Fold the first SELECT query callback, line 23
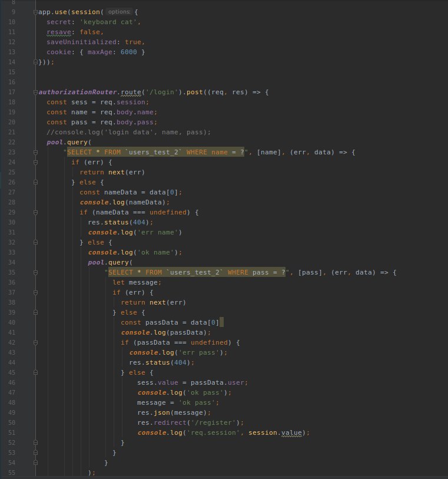Image resolution: width=448 pixels, height=479 pixels. pos(35,152)
